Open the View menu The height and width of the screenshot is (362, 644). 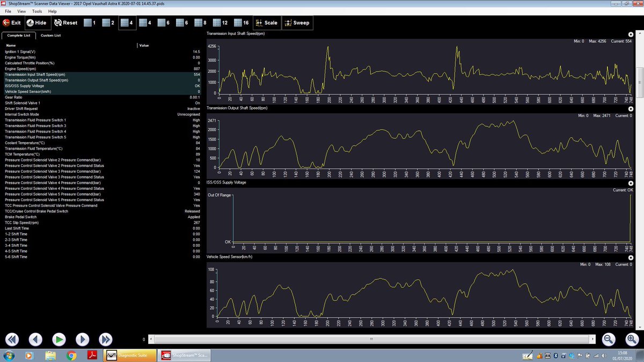tap(21, 11)
